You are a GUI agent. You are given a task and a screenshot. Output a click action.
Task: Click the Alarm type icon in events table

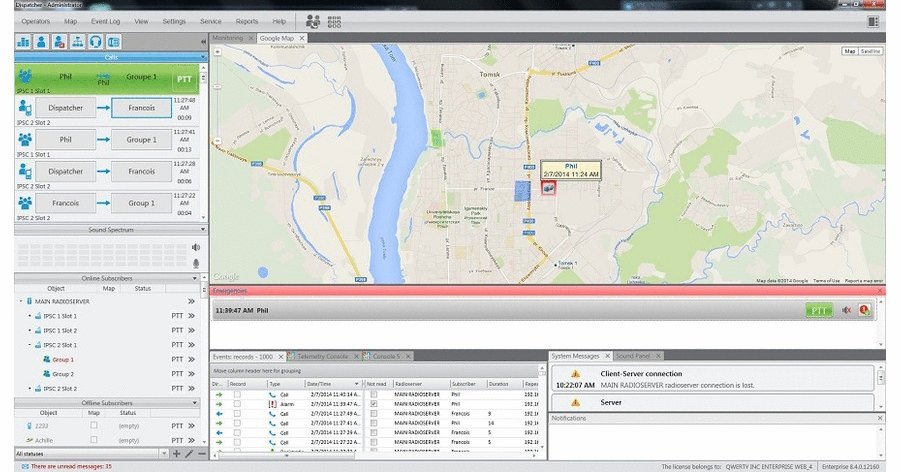point(273,404)
